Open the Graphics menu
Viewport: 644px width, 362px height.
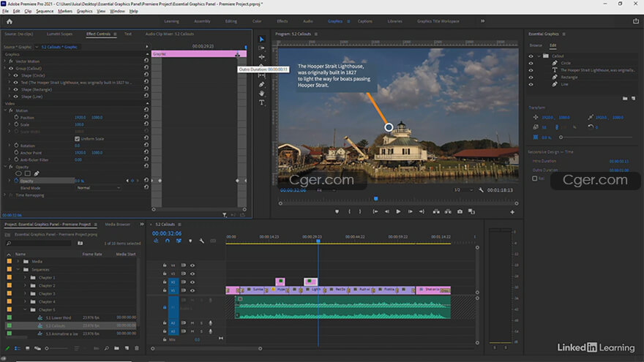coord(85,11)
